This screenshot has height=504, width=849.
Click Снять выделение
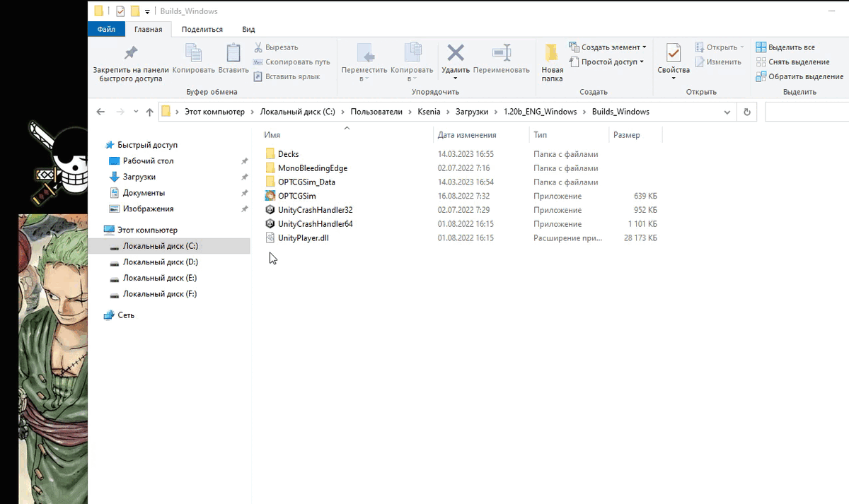pyautogui.click(x=792, y=62)
